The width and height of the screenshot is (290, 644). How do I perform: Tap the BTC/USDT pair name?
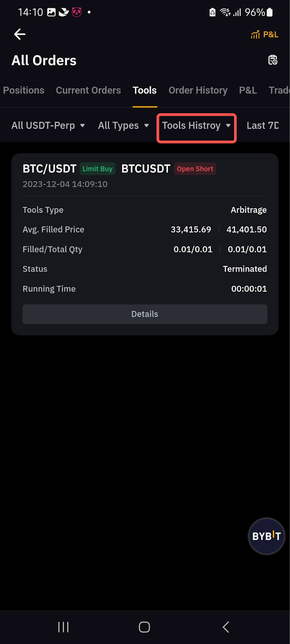[x=49, y=169]
